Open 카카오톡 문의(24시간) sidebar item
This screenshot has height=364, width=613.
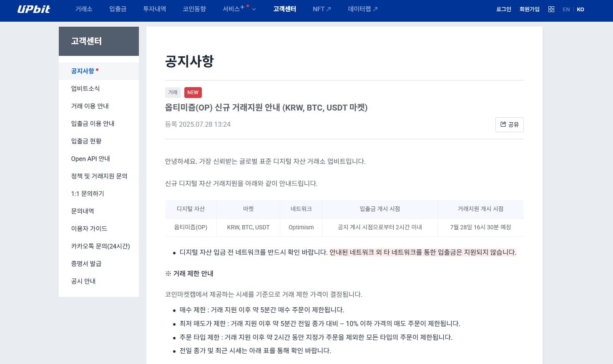pyautogui.click(x=99, y=246)
